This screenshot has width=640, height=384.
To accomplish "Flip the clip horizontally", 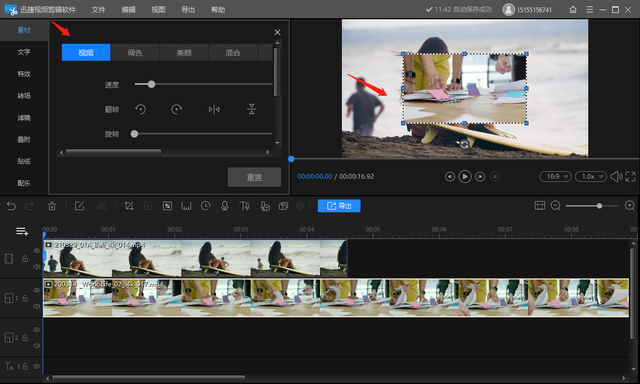I will [x=214, y=109].
